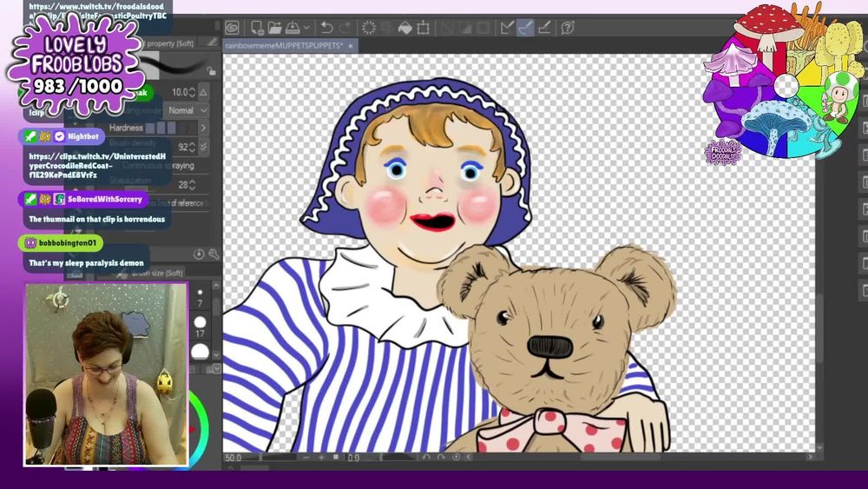This screenshot has height=489, width=868.
Task: Expand the Save options dropdown arrow
Action: pos(306,28)
